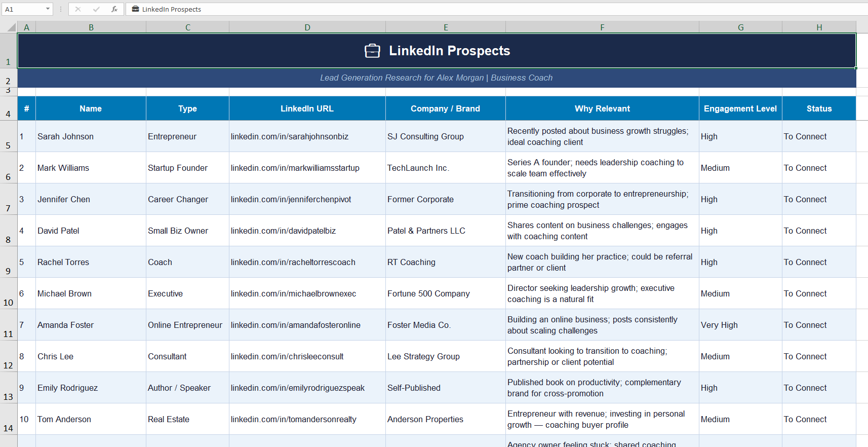Screen dimensions: 868x447
Task: Select the 'Lee Strategy Group' cell
Action: [446, 356]
